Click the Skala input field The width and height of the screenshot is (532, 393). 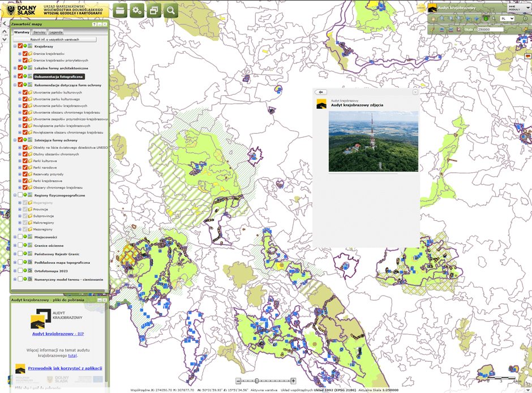[490, 29]
